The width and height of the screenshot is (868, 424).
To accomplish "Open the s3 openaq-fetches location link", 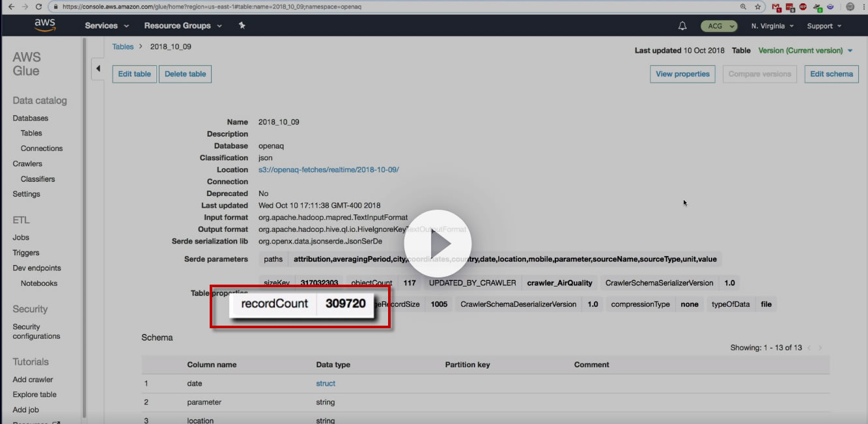I will pos(329,169).
